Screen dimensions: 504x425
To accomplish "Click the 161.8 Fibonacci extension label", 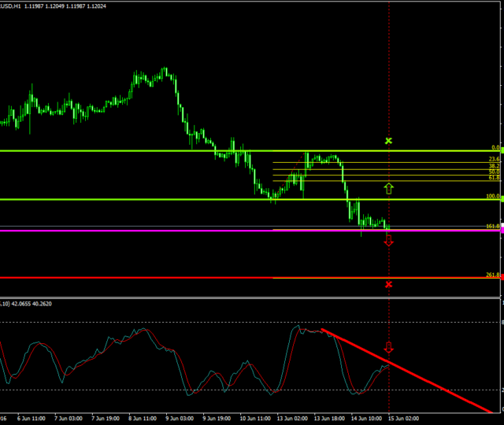I will click(492, 227).
